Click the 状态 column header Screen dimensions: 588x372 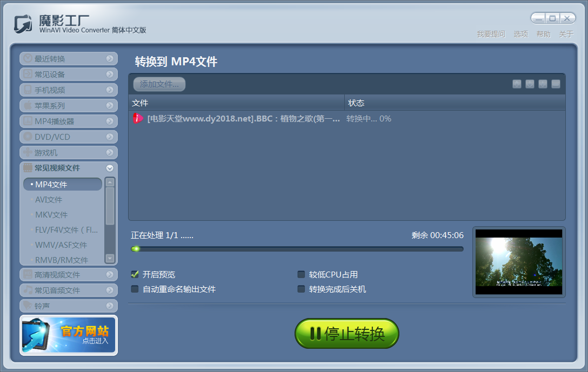click(x=455, y=103)
